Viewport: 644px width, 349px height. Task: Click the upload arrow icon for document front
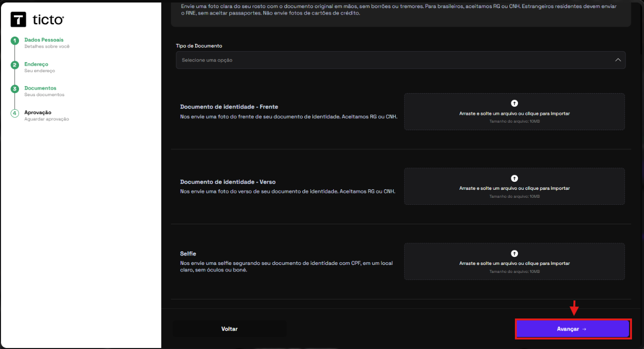pyautogui.click(x=514, y=103)
